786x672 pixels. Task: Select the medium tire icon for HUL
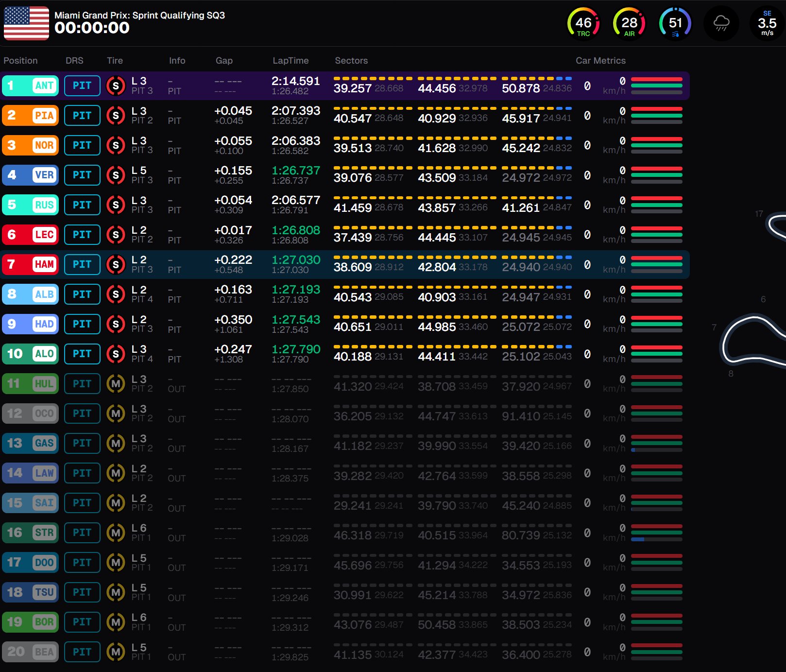[x=116, y=383]
